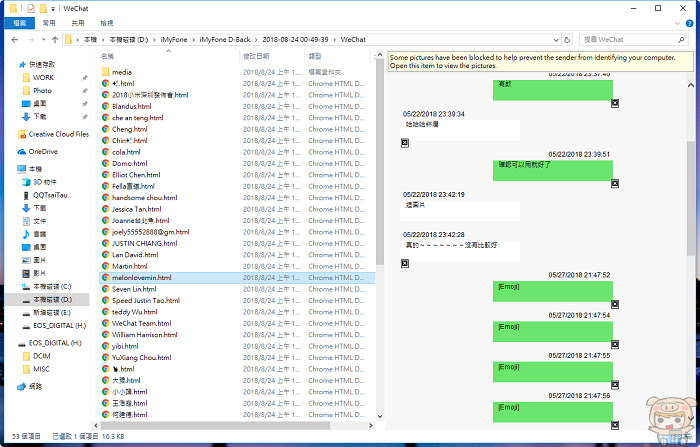Click the file list horizontal scrollbar

233,426
